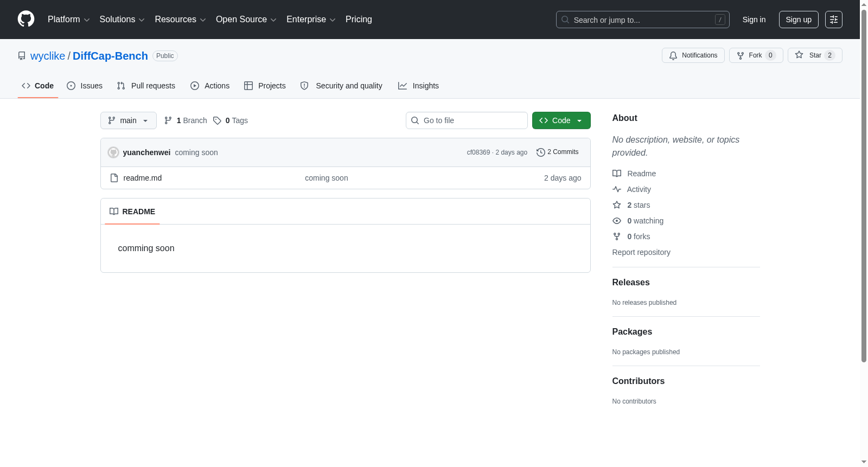Expand the Platform menu
The image size is (868, 467).
click(69, 20)
